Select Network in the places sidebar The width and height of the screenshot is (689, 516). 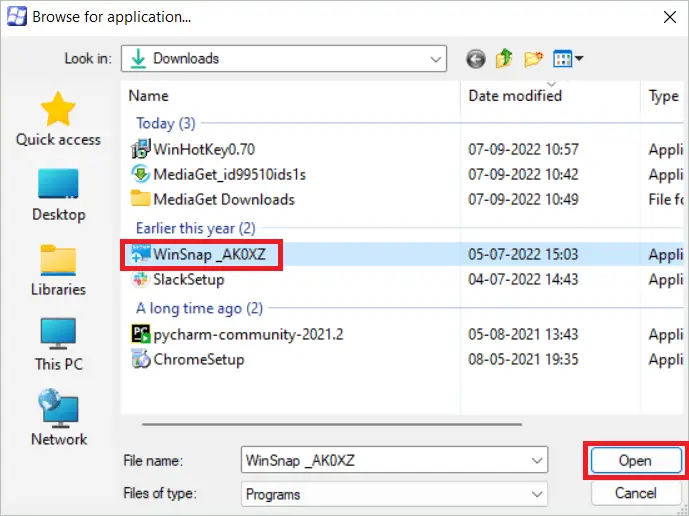pos(58,418)
